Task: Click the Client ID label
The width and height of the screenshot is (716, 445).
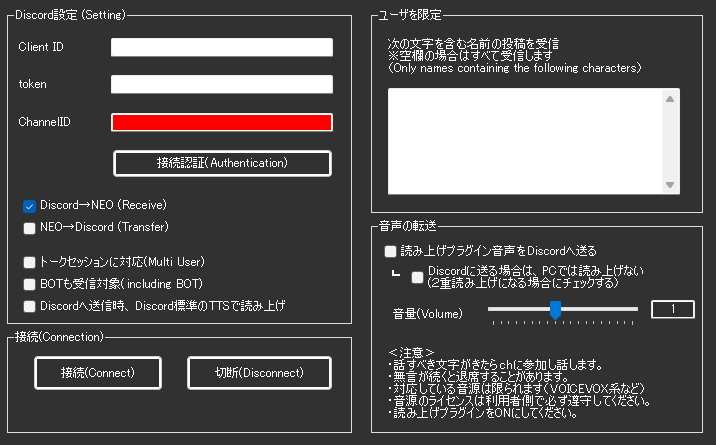Action: 41,47
